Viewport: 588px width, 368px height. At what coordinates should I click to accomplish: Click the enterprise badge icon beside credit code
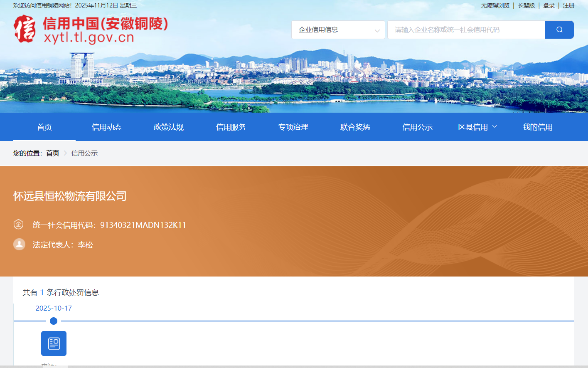point(19,225)
